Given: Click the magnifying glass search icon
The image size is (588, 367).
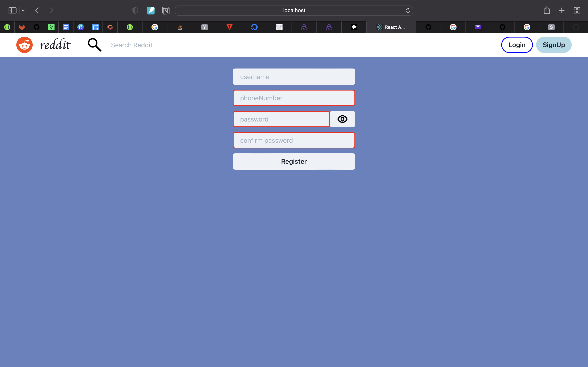Looking at the screenshot, I should (x=94, y=45).
